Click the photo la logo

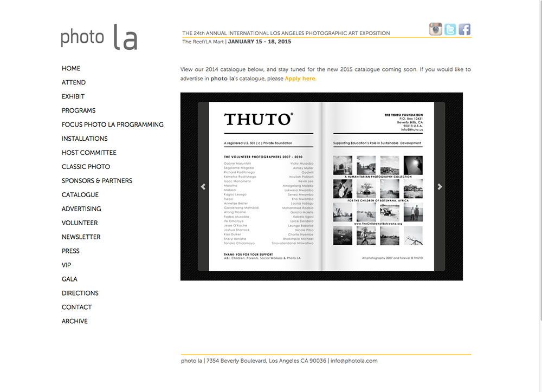pos(99,37)
